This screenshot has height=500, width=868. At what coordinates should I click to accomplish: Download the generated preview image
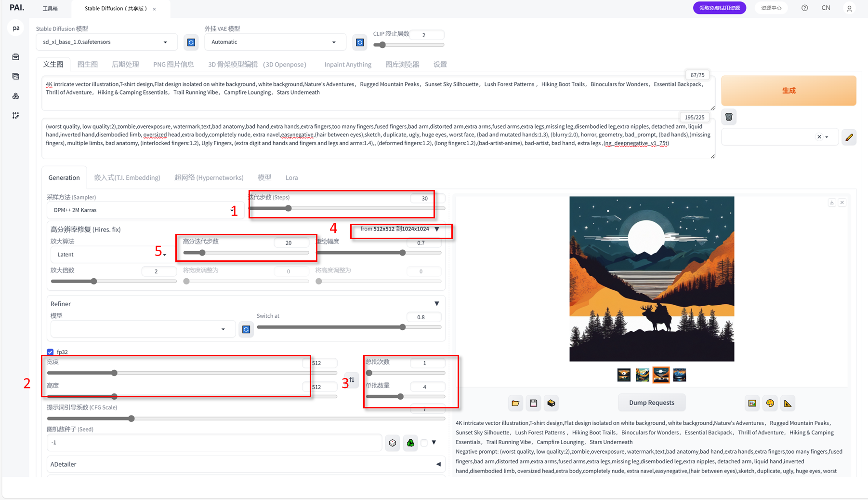[832, 203]
